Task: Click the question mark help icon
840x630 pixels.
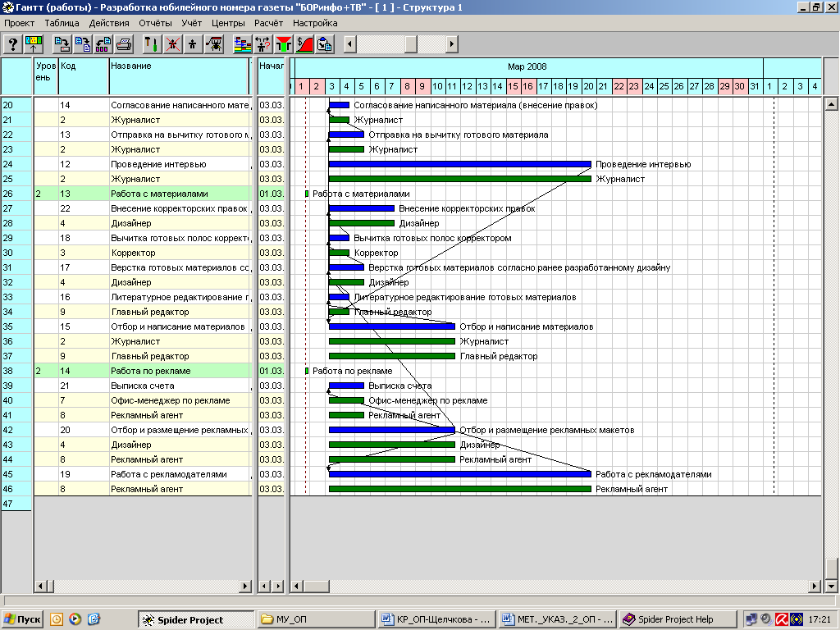Action: 13,43
